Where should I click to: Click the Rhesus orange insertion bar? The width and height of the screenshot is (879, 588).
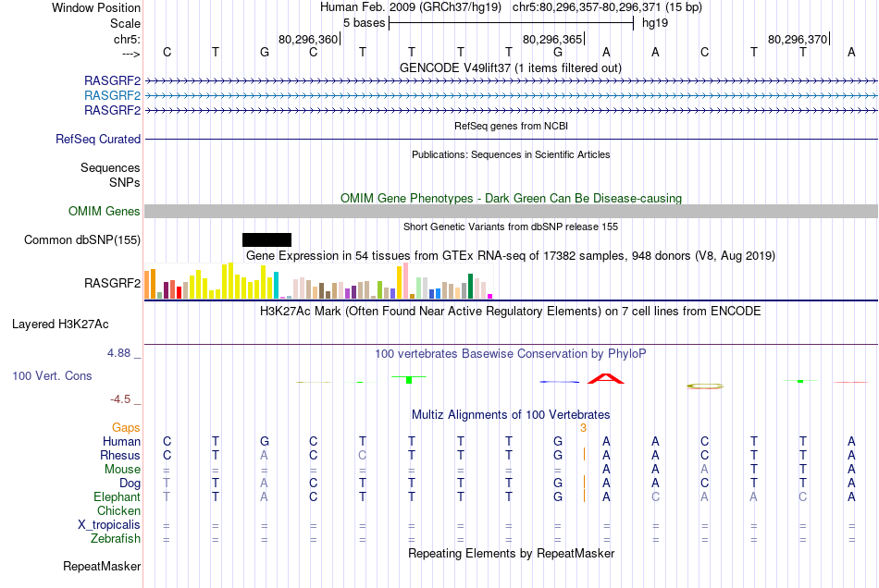[x=584, y=454]
